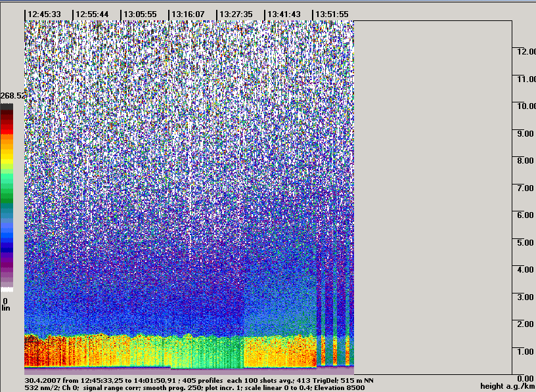Click the 2.00 height axis label
This screenshot has width=536, height=392.
525,324
